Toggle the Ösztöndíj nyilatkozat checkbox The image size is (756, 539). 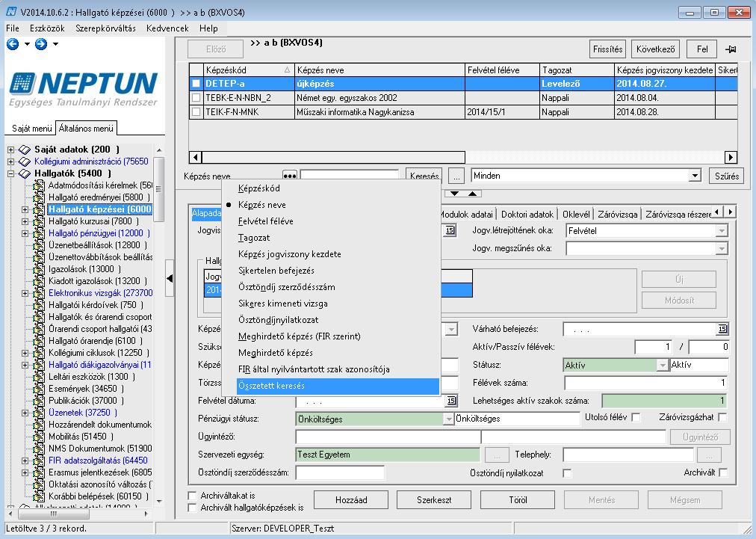[568, 473]
